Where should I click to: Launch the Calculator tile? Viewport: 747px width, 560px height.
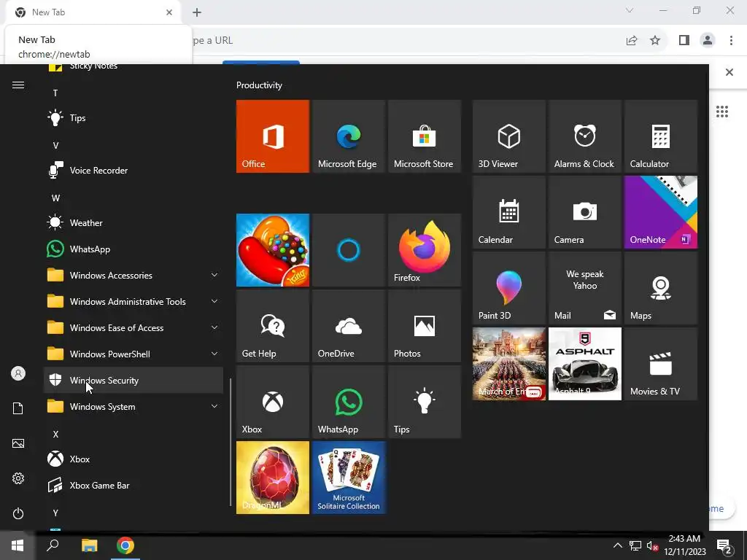pos(661,136)
